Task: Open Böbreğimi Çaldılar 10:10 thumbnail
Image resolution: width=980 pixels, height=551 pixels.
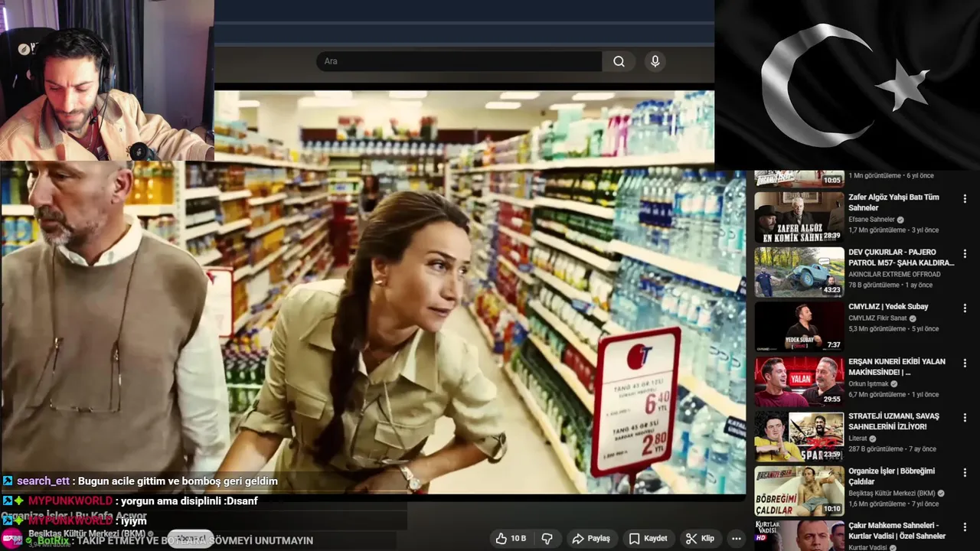Action: tap(799, 491)
